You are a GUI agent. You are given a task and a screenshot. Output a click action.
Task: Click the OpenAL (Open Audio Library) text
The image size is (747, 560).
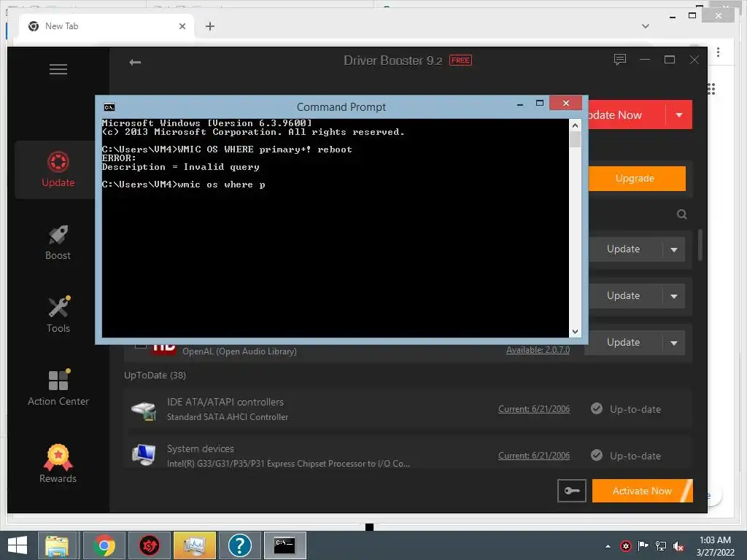pos(239,351)
